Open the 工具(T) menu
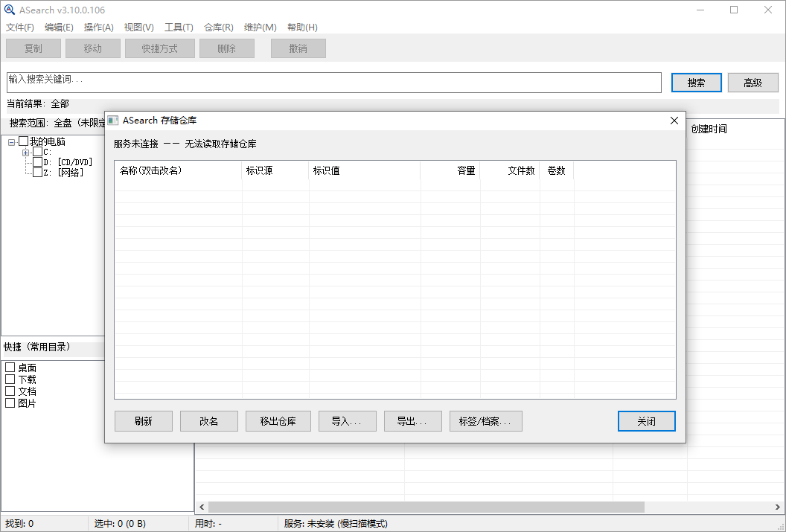 point(179,27)
